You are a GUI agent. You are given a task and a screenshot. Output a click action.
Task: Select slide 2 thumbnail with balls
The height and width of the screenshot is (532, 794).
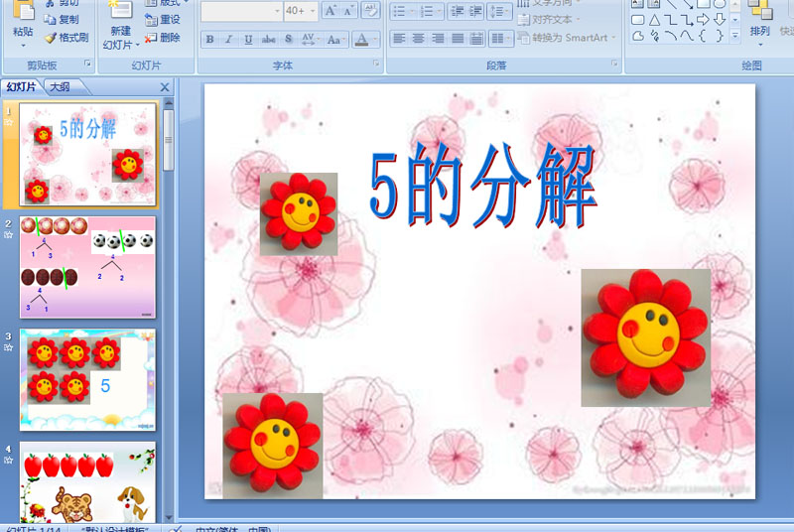coord(87,267)
